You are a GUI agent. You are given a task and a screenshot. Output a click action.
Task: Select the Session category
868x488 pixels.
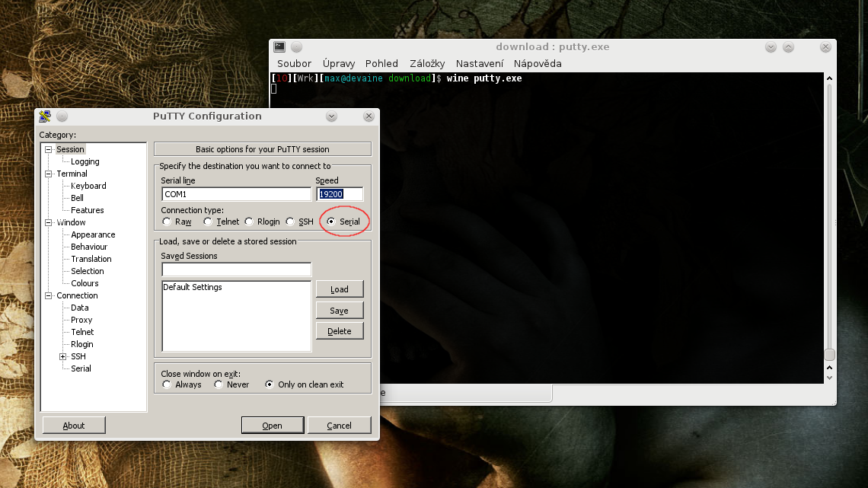[x=70, y=149]
